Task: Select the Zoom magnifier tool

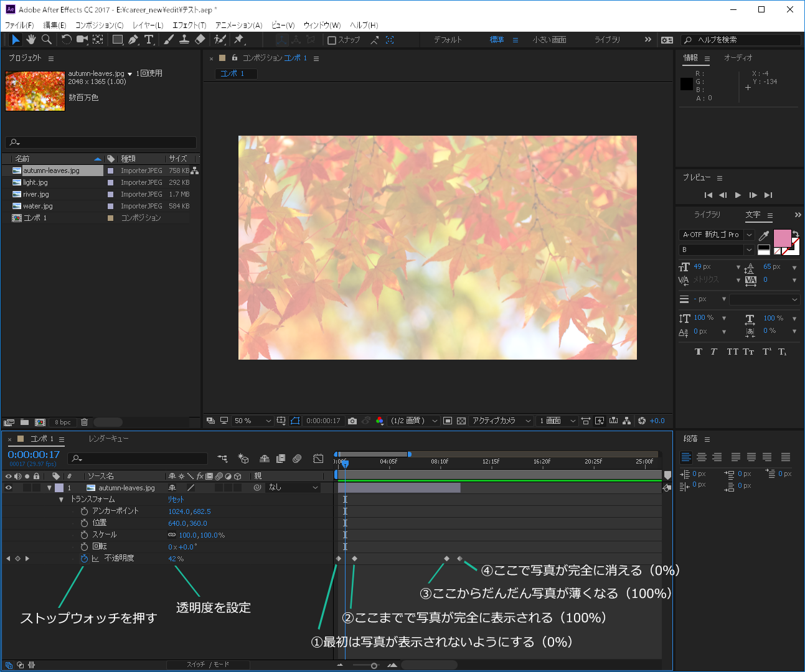Action: [x=47, y=40]
